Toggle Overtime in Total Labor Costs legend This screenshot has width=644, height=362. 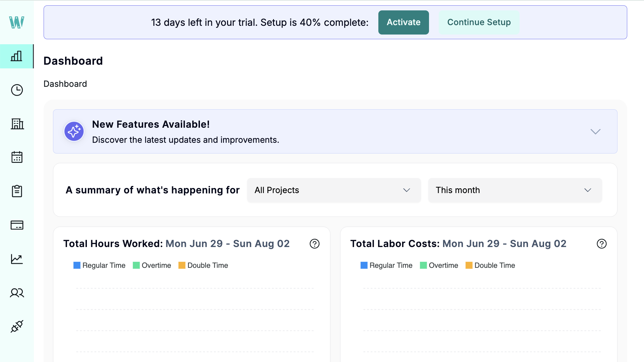click(x=439, y=265)
